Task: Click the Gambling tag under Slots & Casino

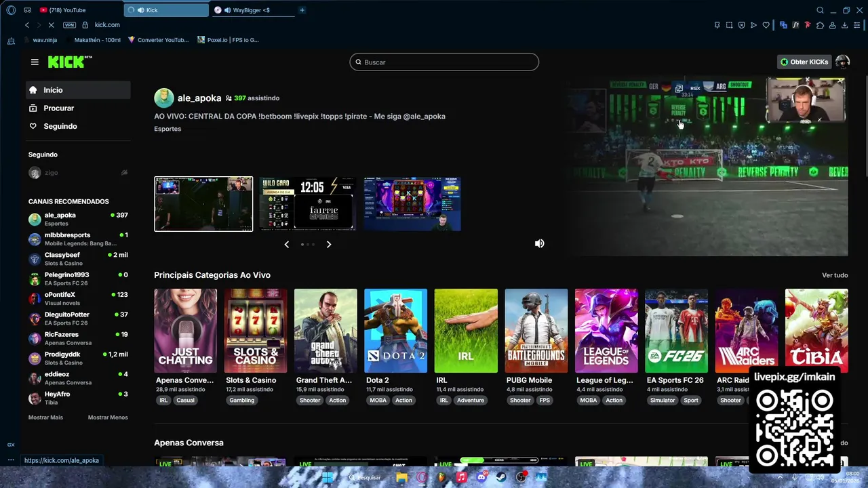Action: click(241, 401)
